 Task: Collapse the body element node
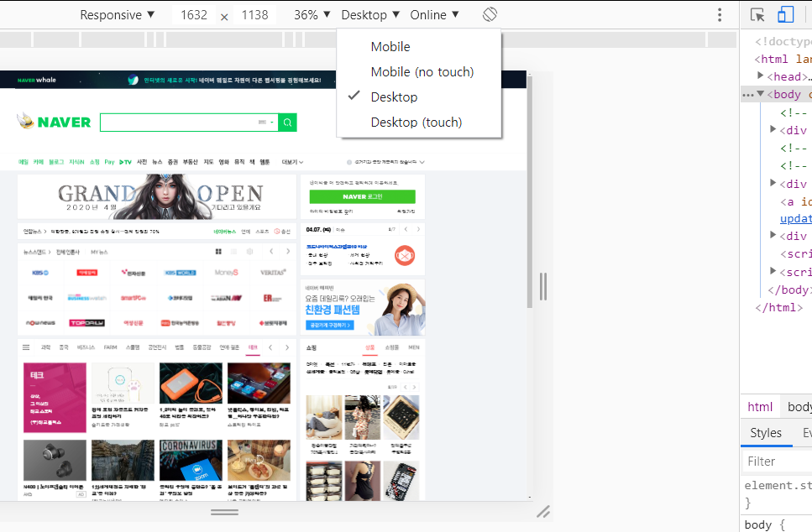pos(760,94)
